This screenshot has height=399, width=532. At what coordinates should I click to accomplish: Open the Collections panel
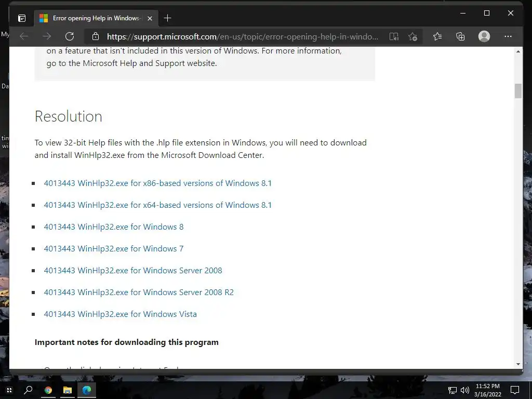[x=460, y=36]
